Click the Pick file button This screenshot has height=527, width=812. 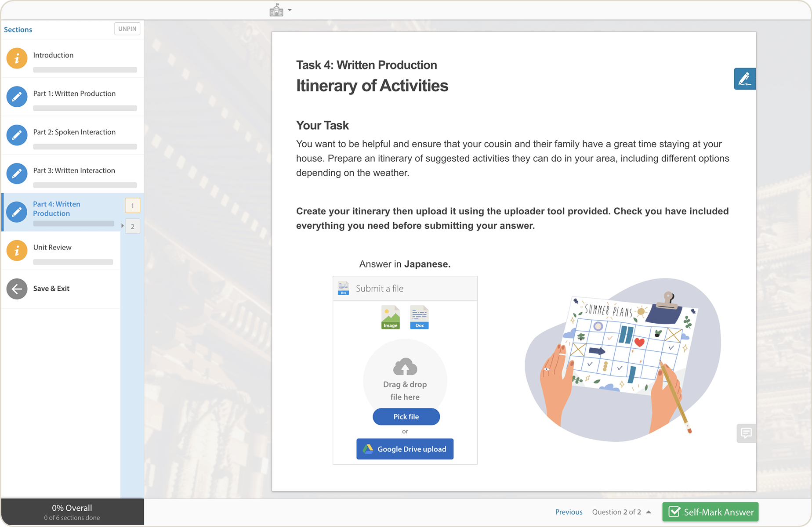pos(406,417)
